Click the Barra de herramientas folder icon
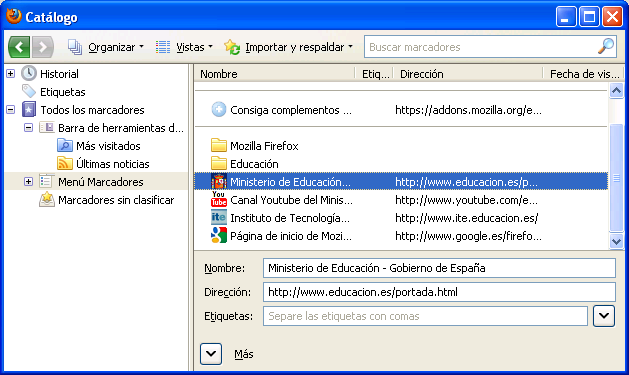Screen dimensions: 629x375 [47, 128]
